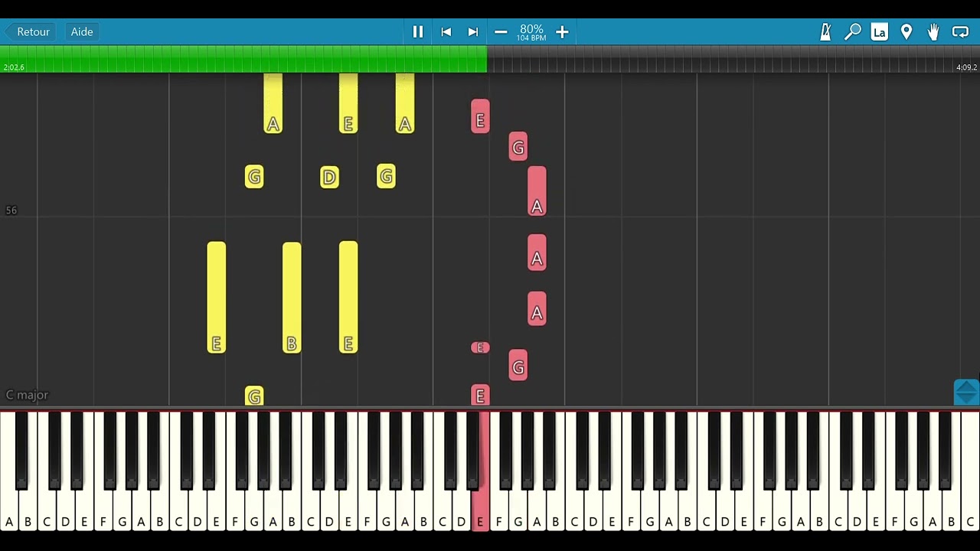This screenshot has height=551, width=980.
Task: Decrease tempo with the minus button
Action: (501, 32)
